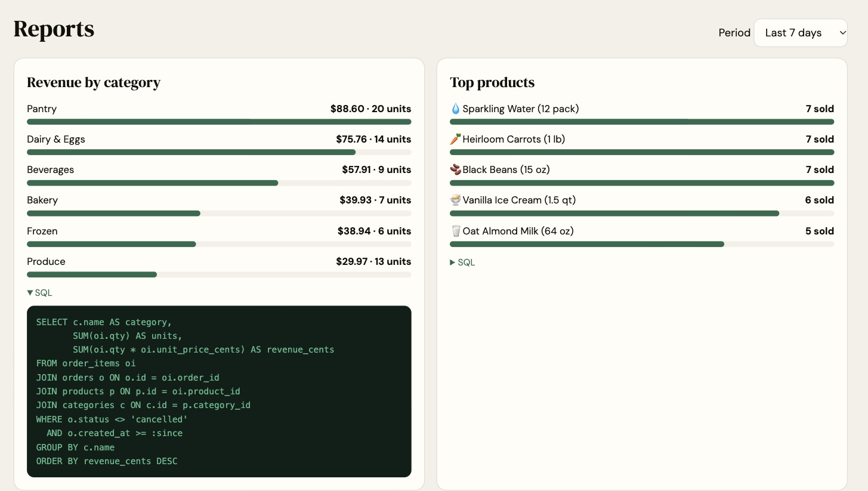This screenshot has height=491, width=868.
Task: Open the Period dropdown showing Last 7 days
Action: 801,33
